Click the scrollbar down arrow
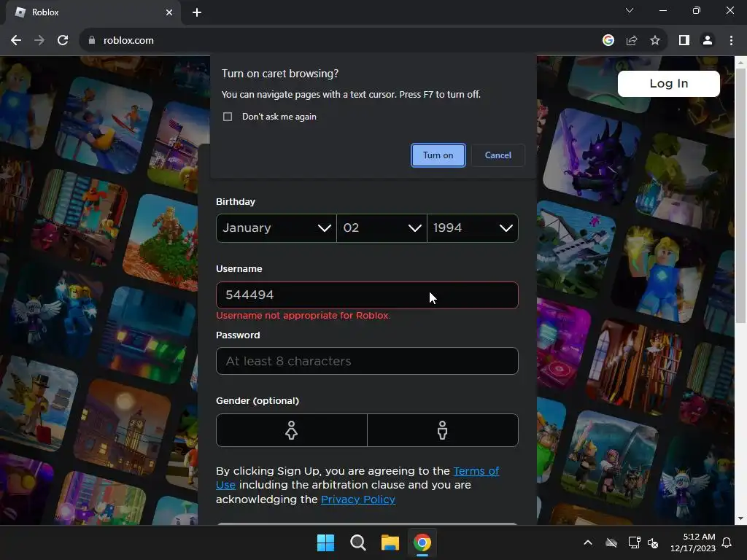This screenshot has width=747, height=560. point(740,518)
